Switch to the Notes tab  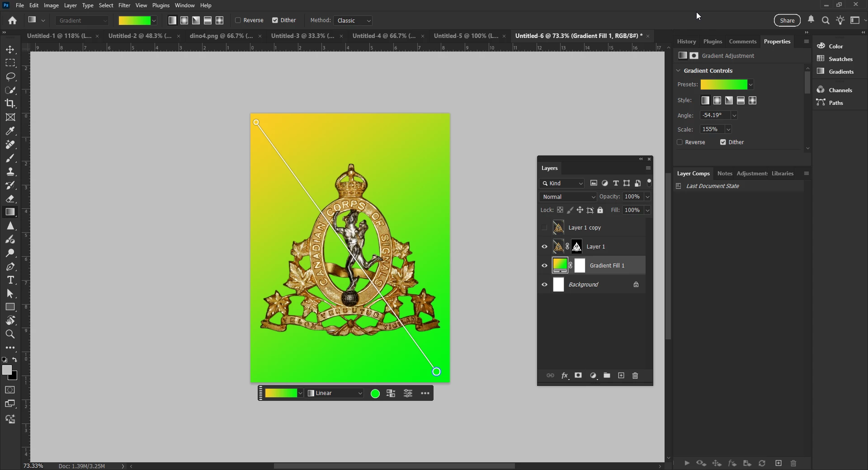(x=725, y=174)
